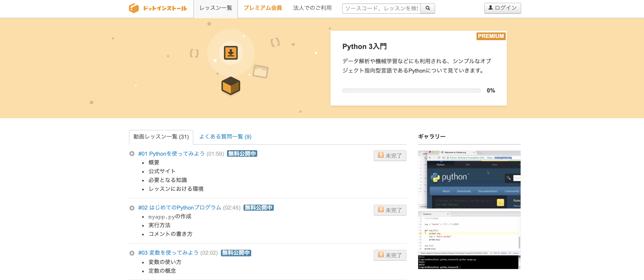Screen dimensions: 644x280
Task: Play lesson #03 via its play icon
Action: pos(132,253)
